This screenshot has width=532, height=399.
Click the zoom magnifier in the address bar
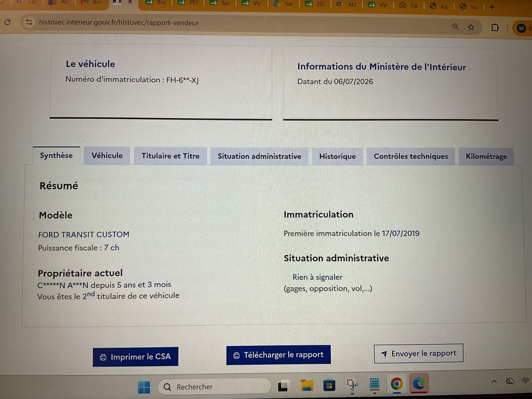[x=456, y=27]
